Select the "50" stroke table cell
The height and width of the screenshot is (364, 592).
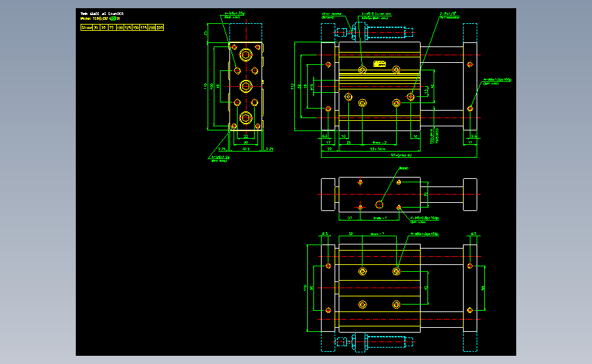click(x=104, y=27)
